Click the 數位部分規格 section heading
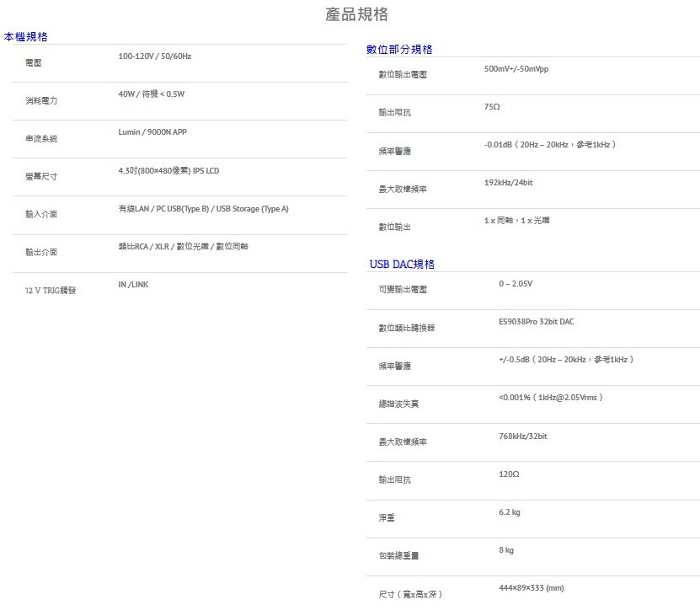 [399, 50]
